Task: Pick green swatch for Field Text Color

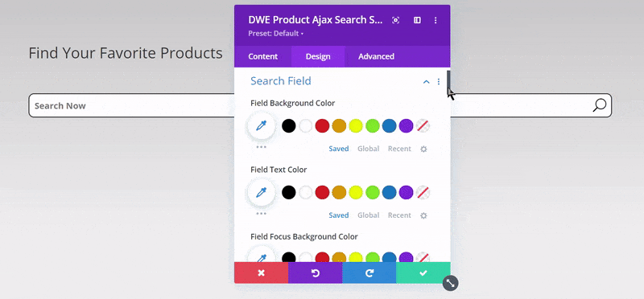Action: click(373, 192)
